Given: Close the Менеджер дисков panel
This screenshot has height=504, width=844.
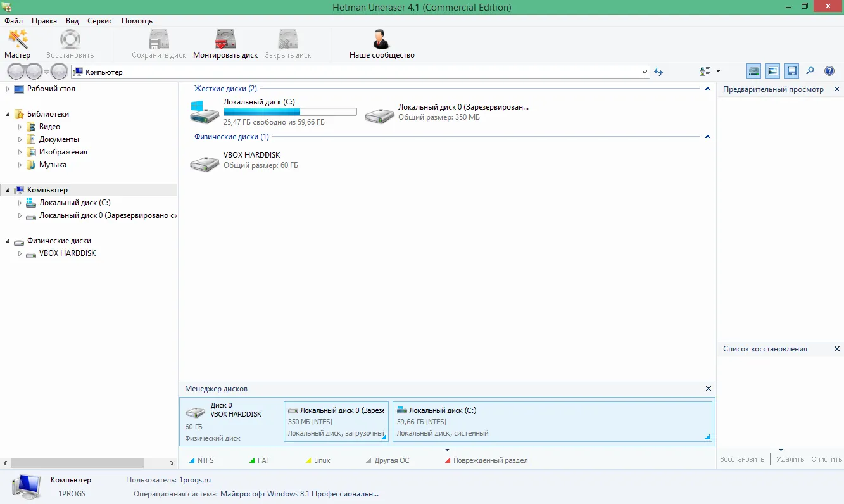Looking at the screenshot, I should coord(709,388).
